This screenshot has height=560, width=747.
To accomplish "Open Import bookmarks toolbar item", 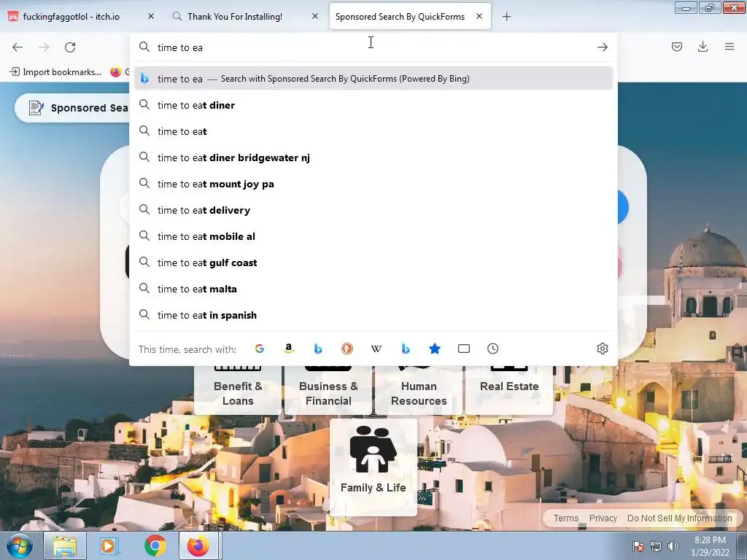I will (x=55, y=72).
